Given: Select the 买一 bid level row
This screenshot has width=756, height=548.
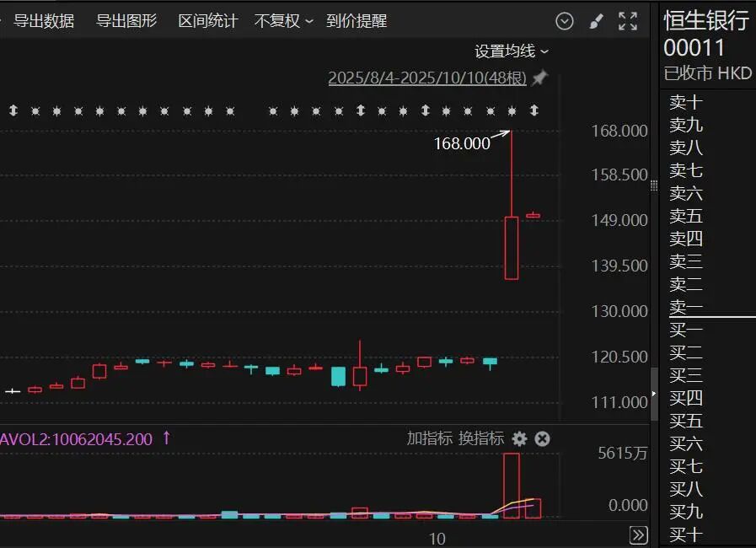Looking at the screenshot, I should 685,330.
